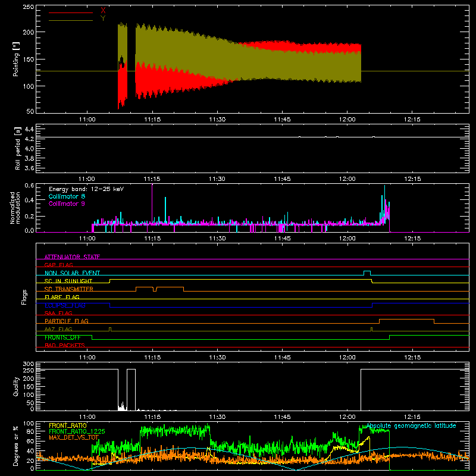The height and width of the screenshot is (476, 476).
Task: Click the NON_SOLAR_EVENT flag label
Action: pyautogui.click(x=72, y=273)
